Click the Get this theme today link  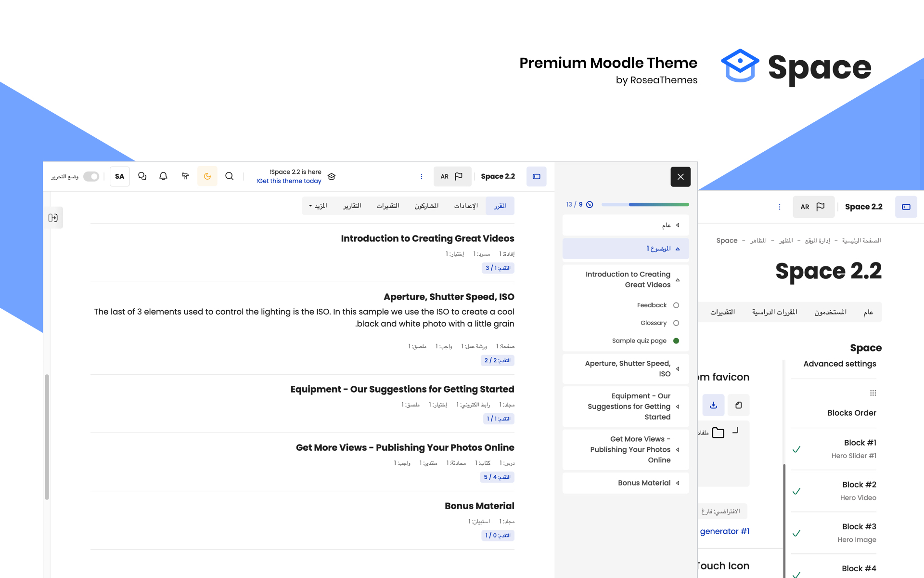click(x=289, y=181)
